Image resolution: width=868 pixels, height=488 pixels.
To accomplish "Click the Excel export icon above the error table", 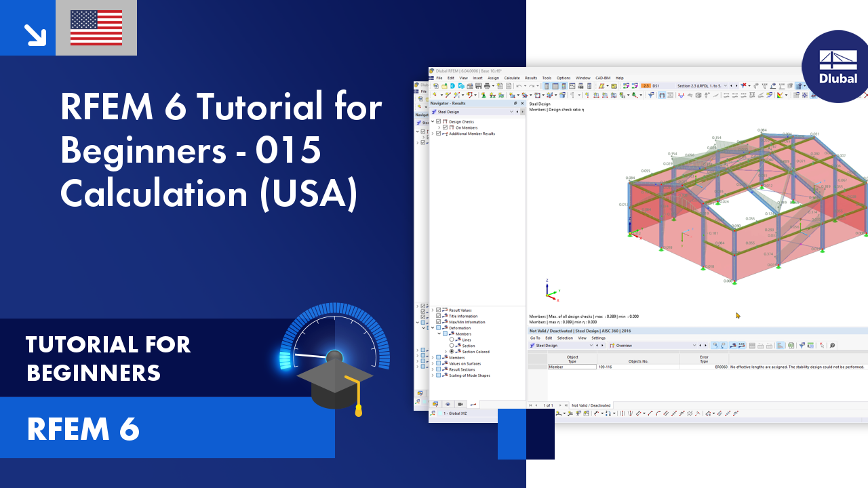I will pyautogui.click(x=791, y=345).
